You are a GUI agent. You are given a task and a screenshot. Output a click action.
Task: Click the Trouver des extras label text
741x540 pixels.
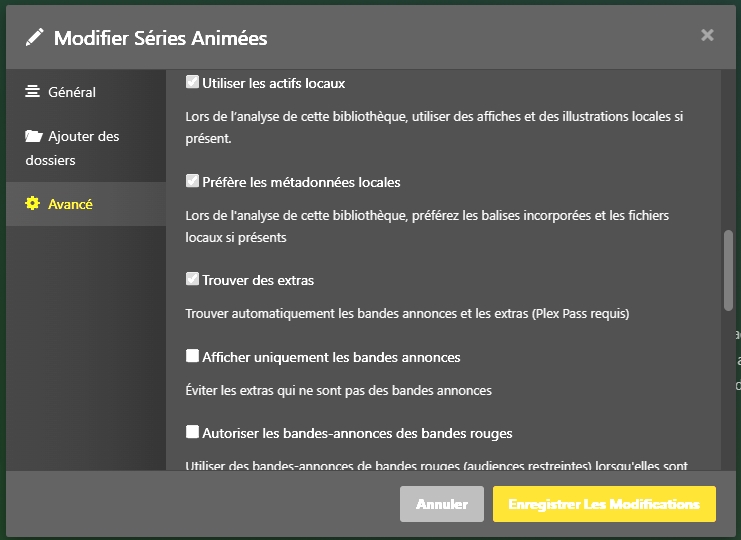click(x=258, y=280)
